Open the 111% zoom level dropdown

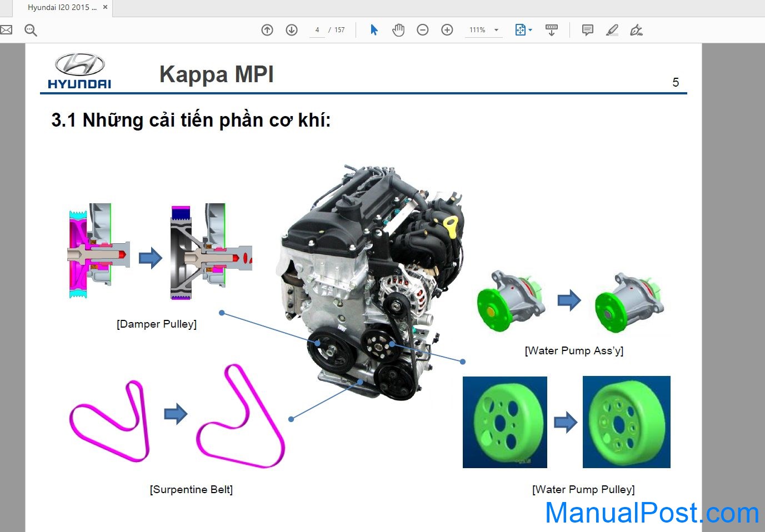click(483, 30)
